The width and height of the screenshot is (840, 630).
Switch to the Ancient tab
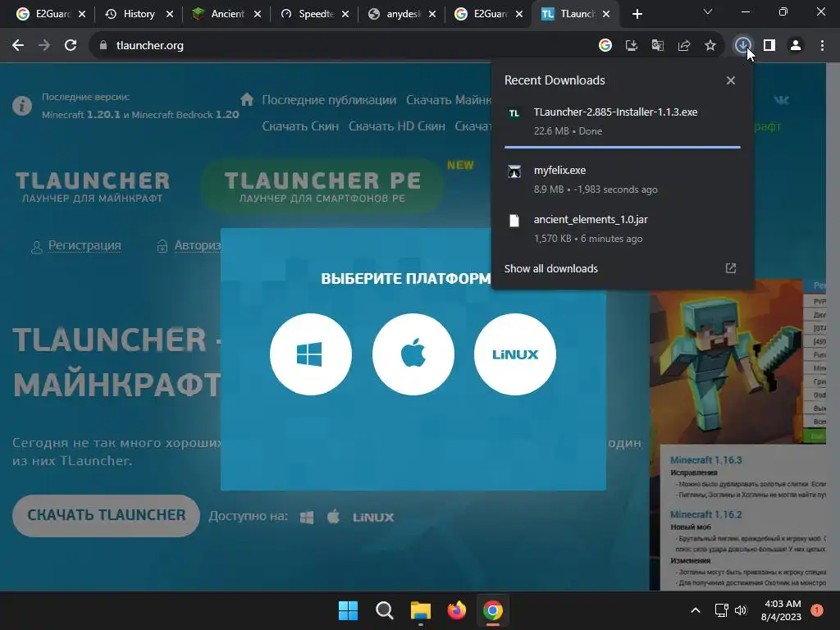pyautogui.click(x=227, y=14)
